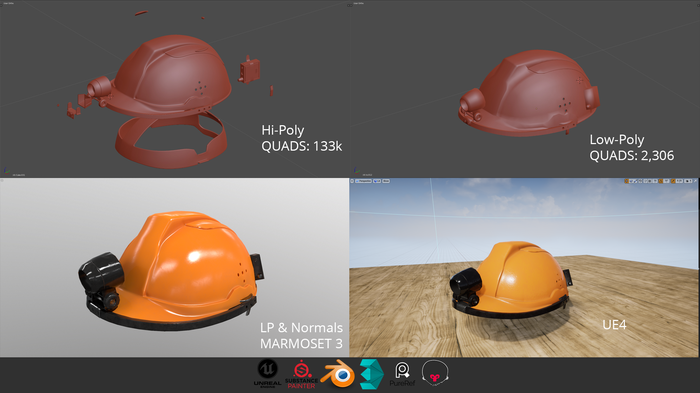Image resolution: width=700 pixels, height=393 pixels.
Task: Open the Lit view mode dropdown in UE4
Action: 377,181
